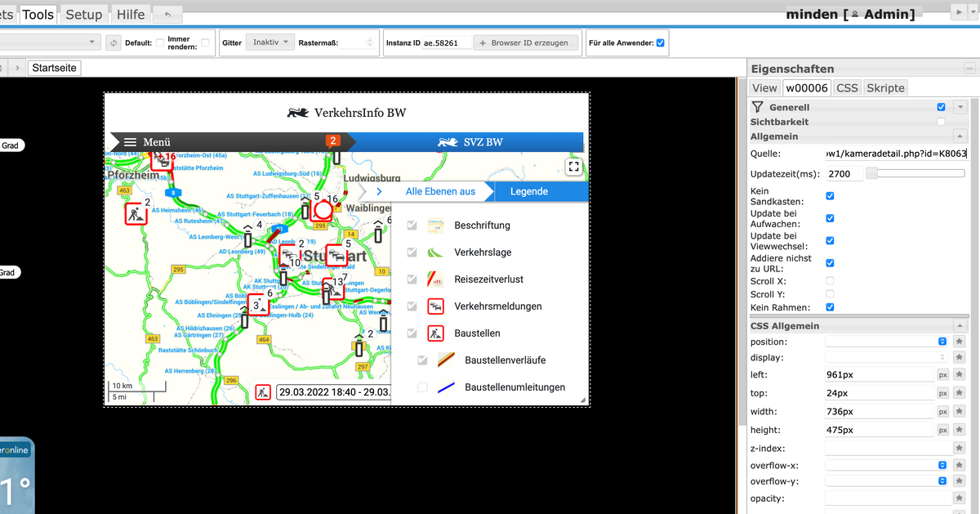Open the overflow-y dropdown

point(886,480)
